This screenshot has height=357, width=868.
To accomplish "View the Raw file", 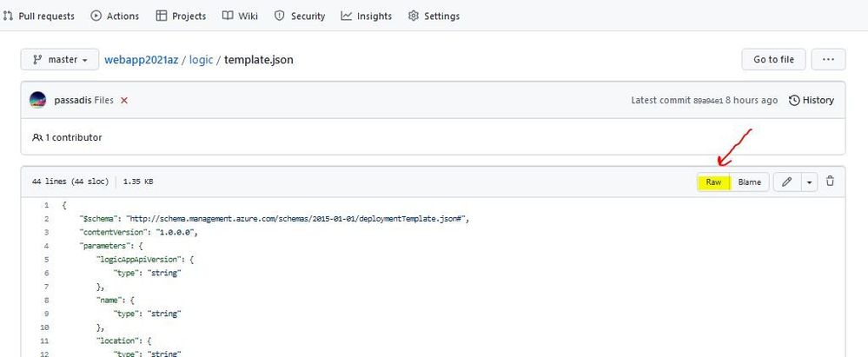I will click(713, 182).
